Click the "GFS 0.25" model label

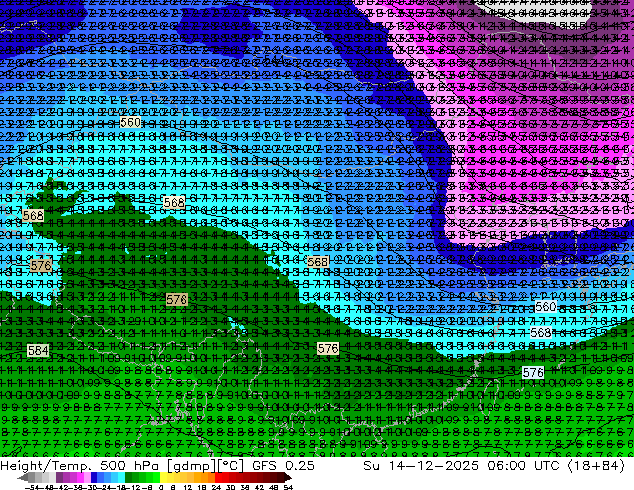pyautogui.click(x=283, y=465)
